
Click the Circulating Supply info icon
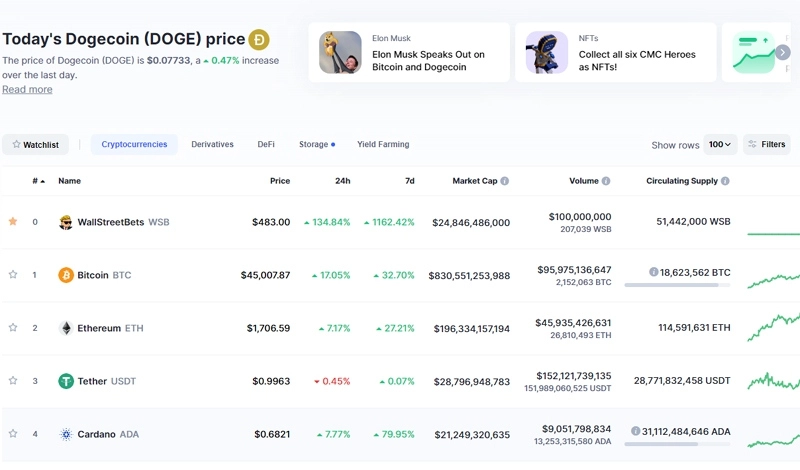(725, 181)
